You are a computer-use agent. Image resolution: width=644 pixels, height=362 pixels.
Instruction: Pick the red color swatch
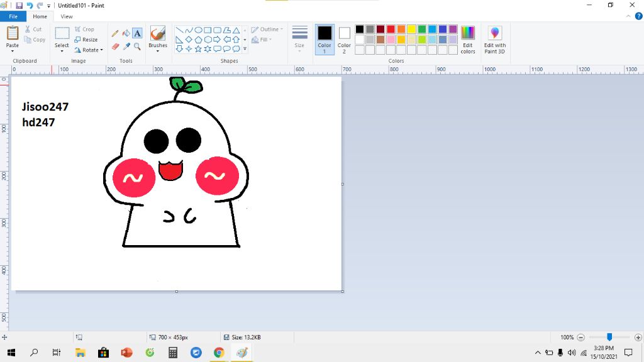[391, 29]
